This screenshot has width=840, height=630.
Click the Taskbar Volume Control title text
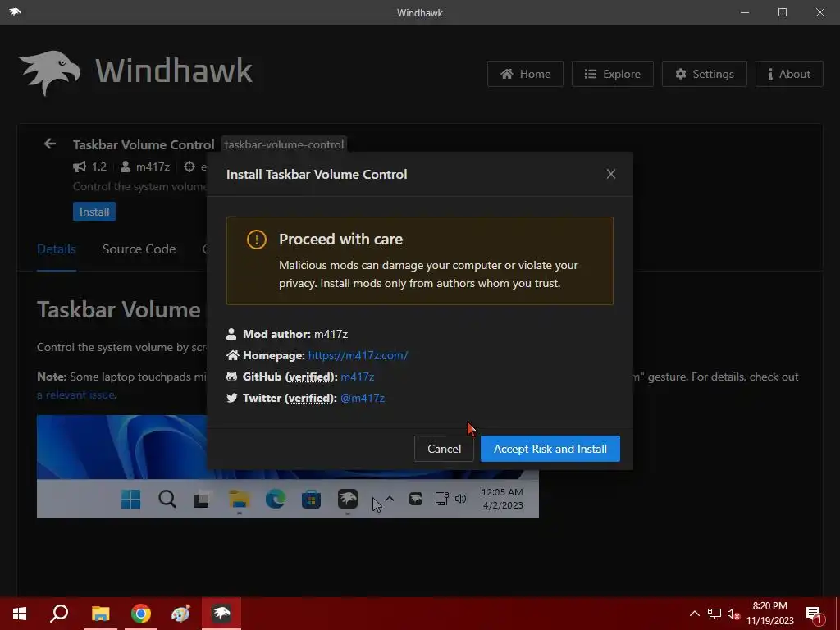(x=144, y=144)
